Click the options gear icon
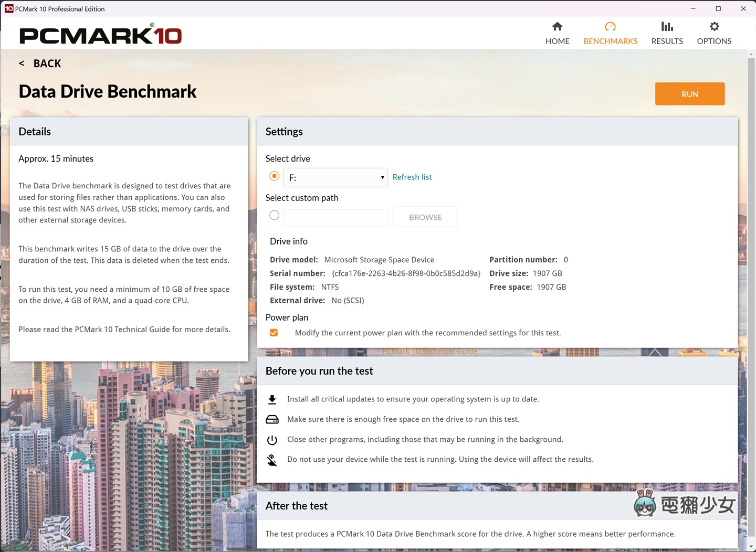The width and height of the screenshot is (756, 552). point(714,26)
